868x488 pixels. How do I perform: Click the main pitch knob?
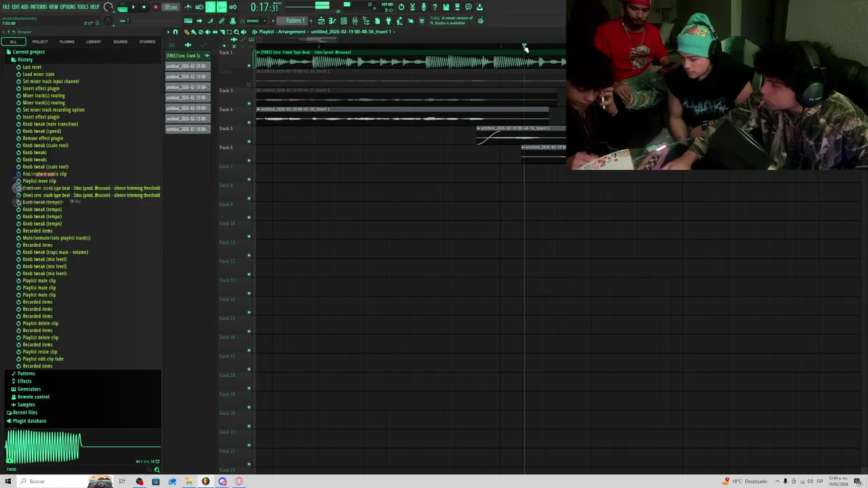click(x=108, y=20)
